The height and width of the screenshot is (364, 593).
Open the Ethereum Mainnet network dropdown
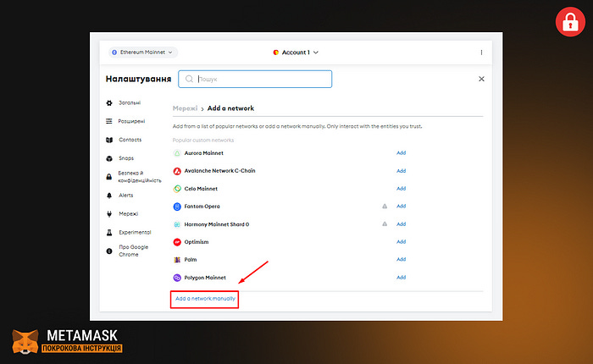point(143,52)
